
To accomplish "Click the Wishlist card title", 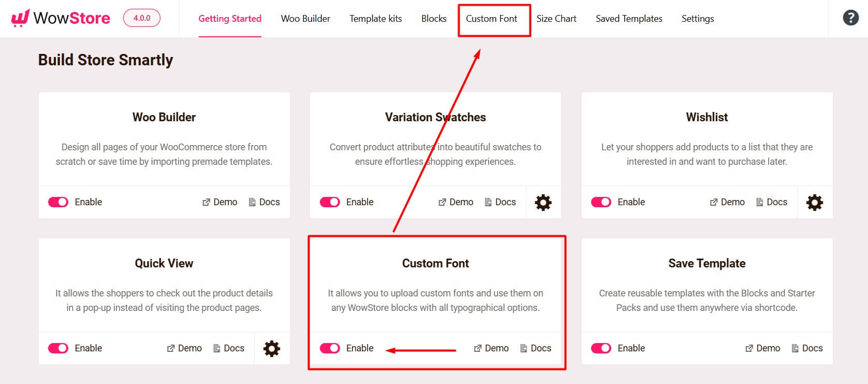I will tap(707, 117).
